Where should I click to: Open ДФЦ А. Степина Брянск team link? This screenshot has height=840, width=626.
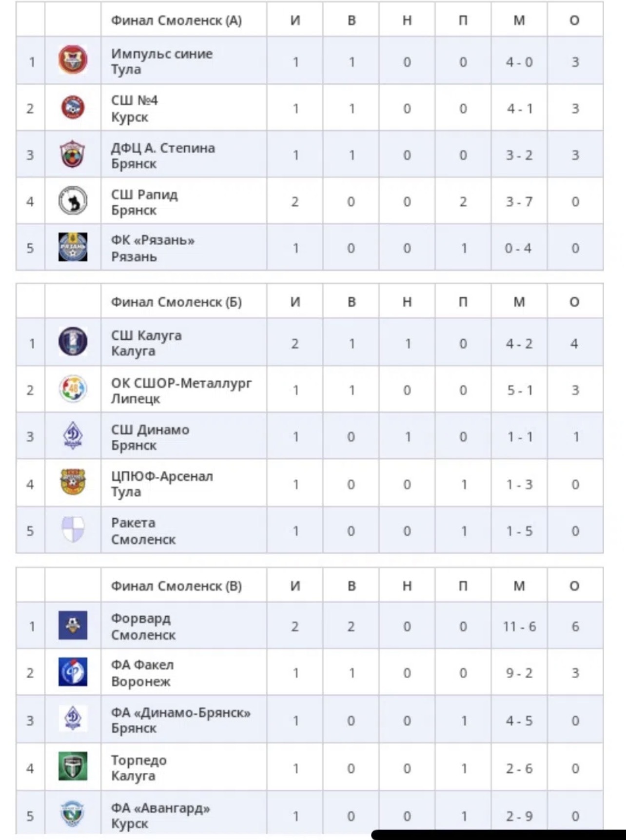[163, 156]
